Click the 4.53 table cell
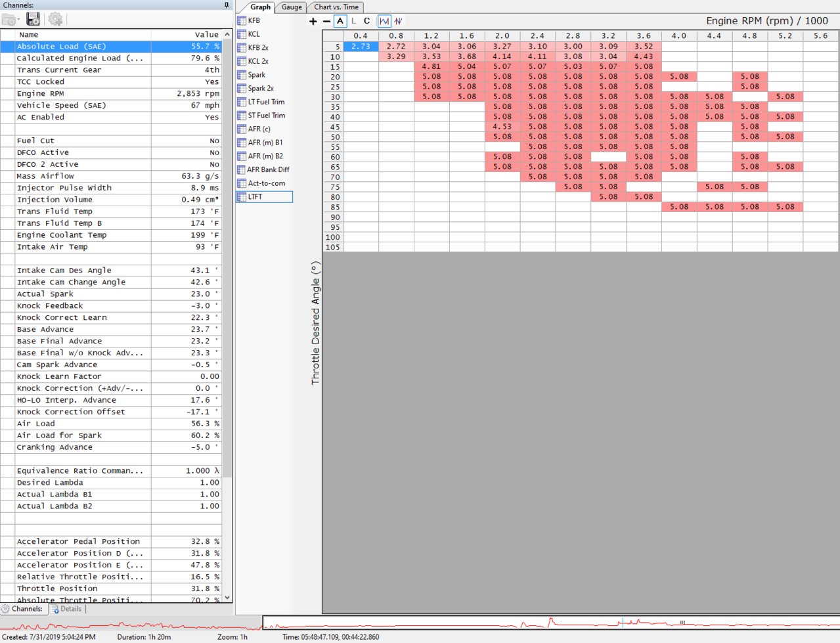 502,127
